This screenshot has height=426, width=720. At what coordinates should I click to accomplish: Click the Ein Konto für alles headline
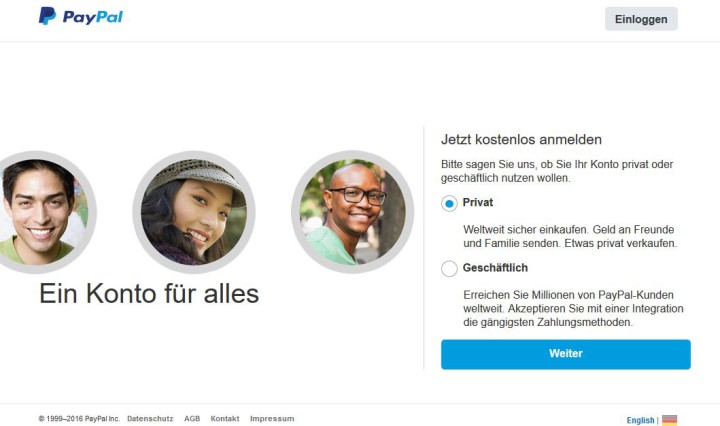(149, 293)
